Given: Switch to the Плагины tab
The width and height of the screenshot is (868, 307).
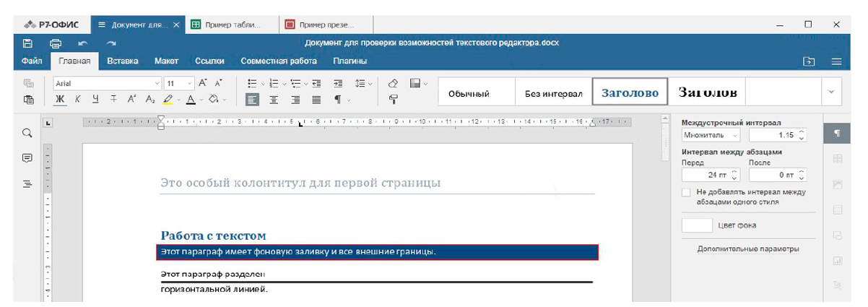Looking at the screenshot, I should (350, 61).
